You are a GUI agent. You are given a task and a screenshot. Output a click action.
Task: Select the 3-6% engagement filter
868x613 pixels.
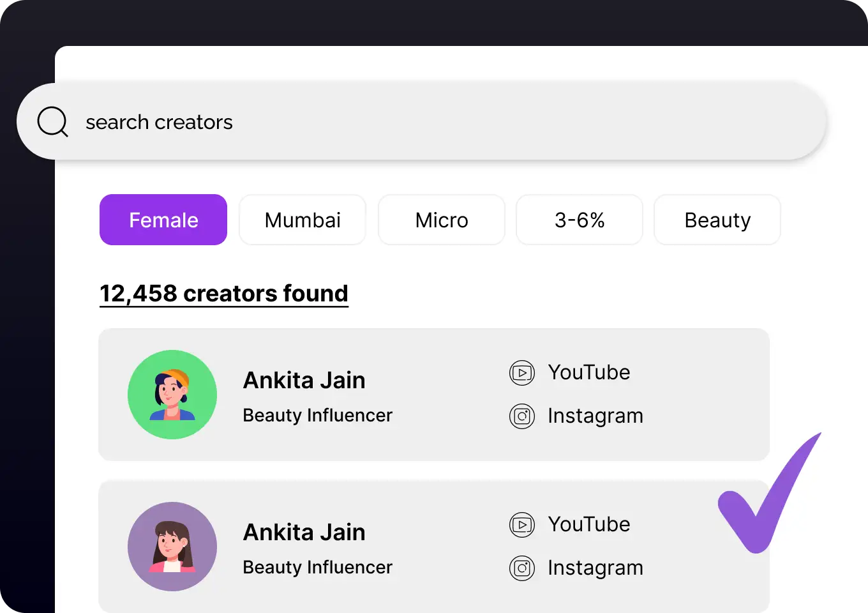point(579,220)
